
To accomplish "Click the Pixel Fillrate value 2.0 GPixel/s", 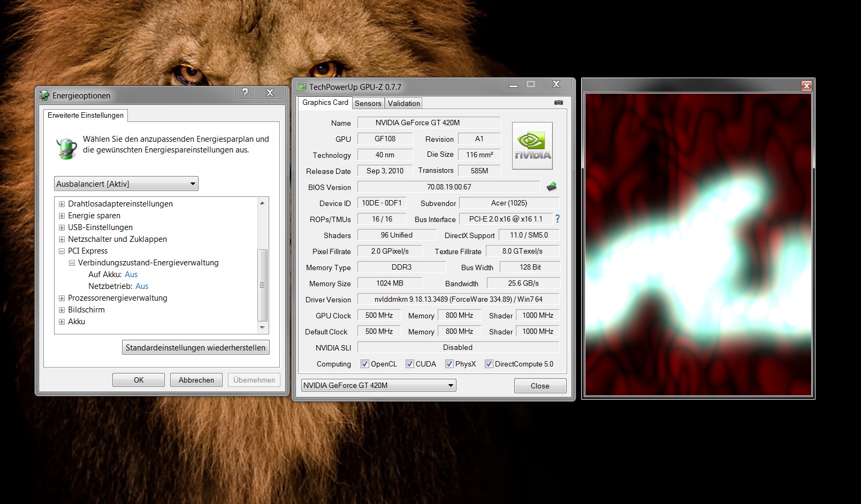I will point(390,251).
